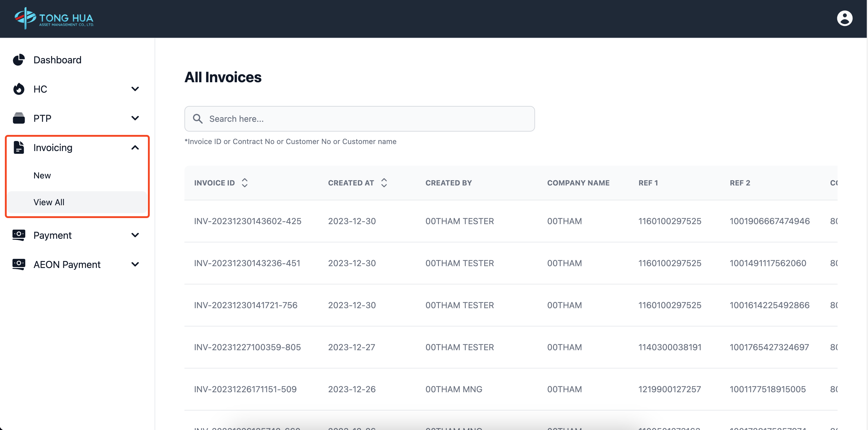Sort table by Created At arrows
868x430 pixels.
[x=384, y=182]
